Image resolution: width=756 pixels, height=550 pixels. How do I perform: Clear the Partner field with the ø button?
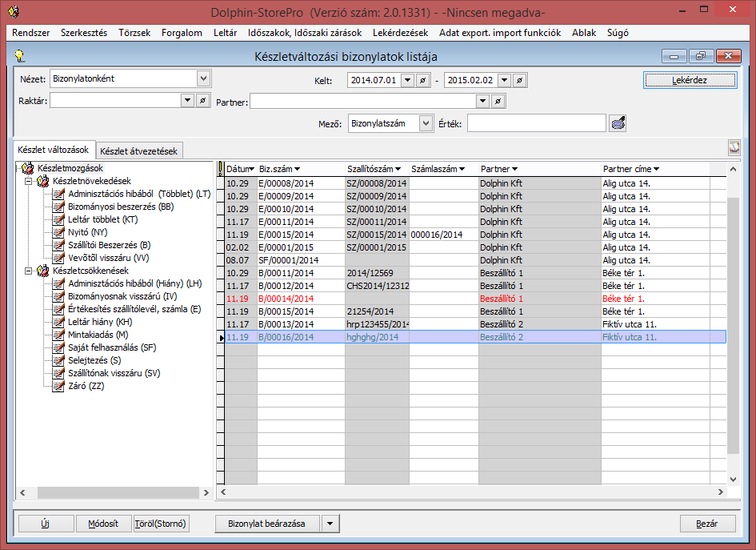tap(498, 101)
